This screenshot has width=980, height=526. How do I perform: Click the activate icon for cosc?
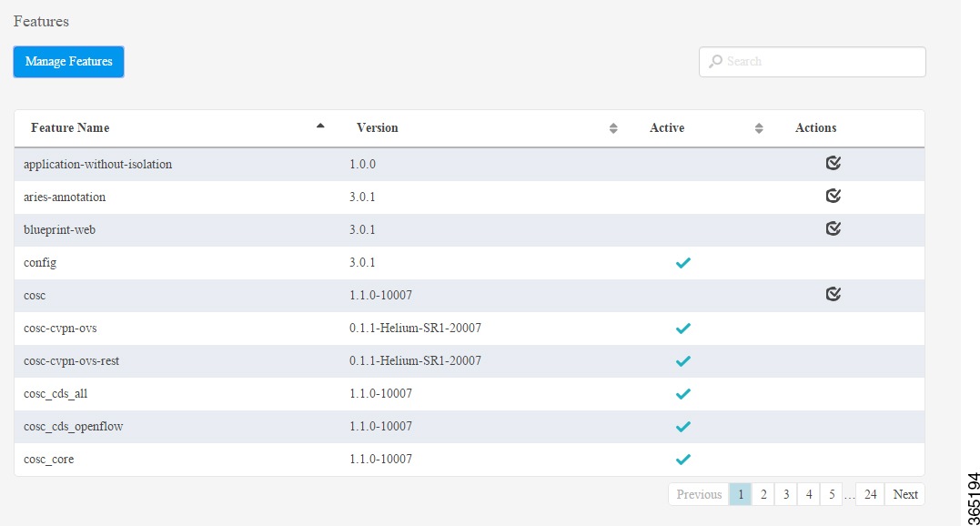(x=833, y=295)
